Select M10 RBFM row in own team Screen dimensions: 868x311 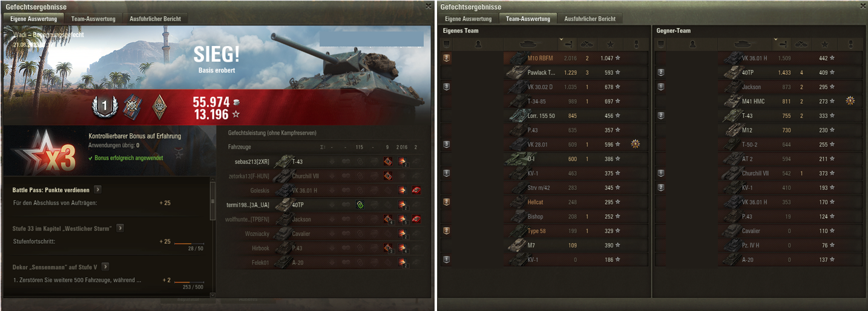point(545,58)
